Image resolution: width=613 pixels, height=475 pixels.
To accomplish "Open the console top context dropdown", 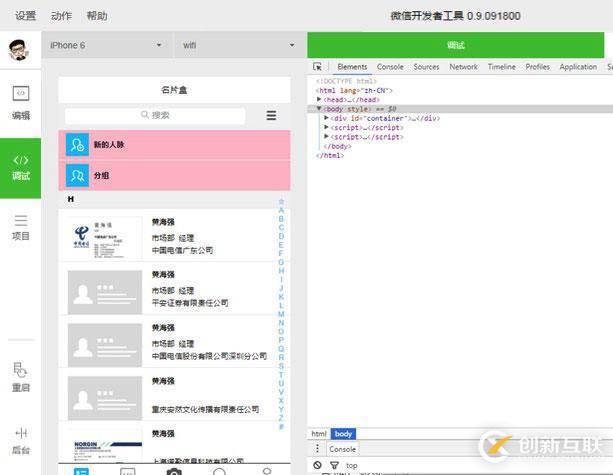I will pyautogui.click(x=351, y=465).
